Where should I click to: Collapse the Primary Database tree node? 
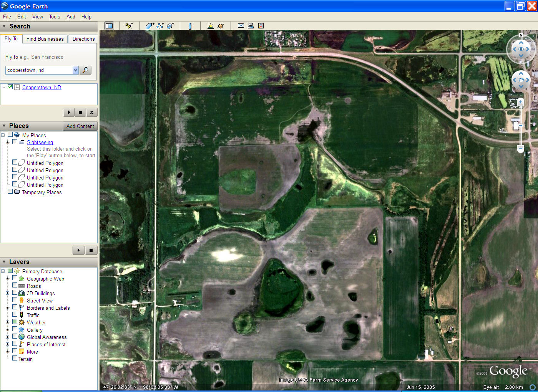pos(3,271)
